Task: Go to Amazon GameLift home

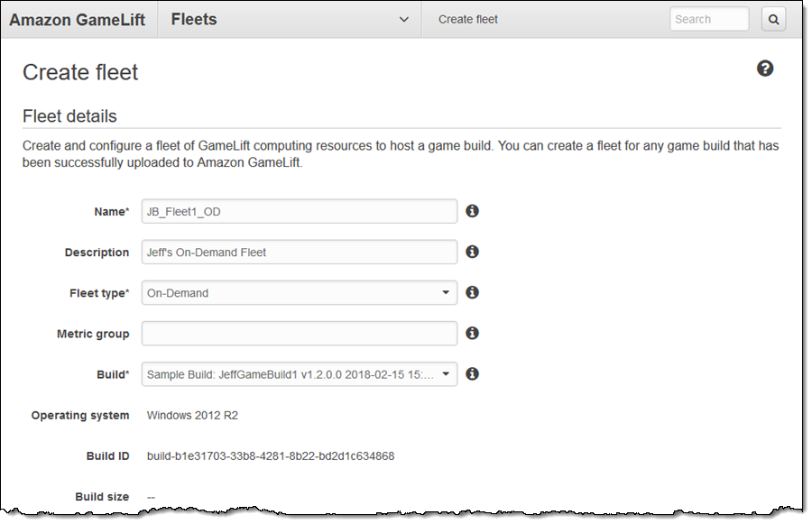Action: (78, 19)
